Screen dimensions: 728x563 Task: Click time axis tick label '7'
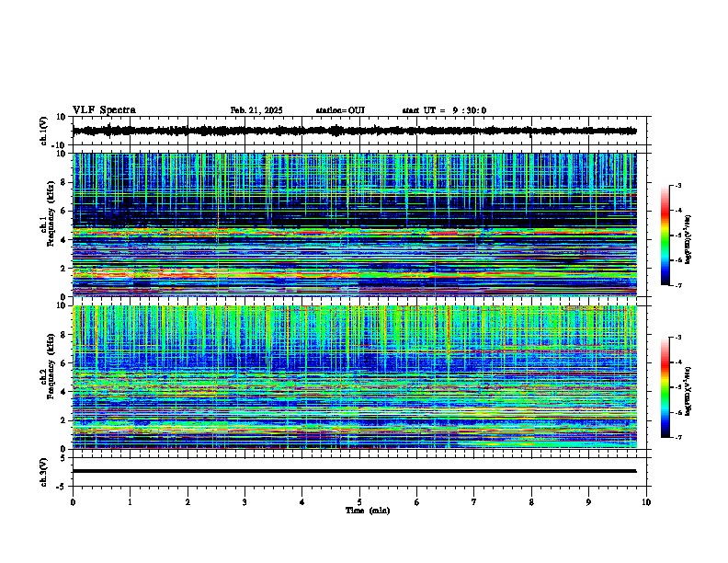pyautogui.click(x=474, y=502)
